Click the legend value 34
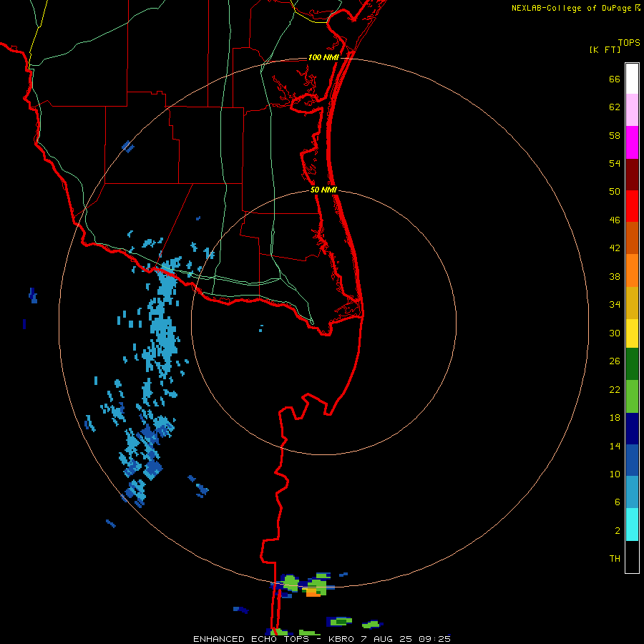Screen dimensions: 644x644 click(x=615, y=304)
